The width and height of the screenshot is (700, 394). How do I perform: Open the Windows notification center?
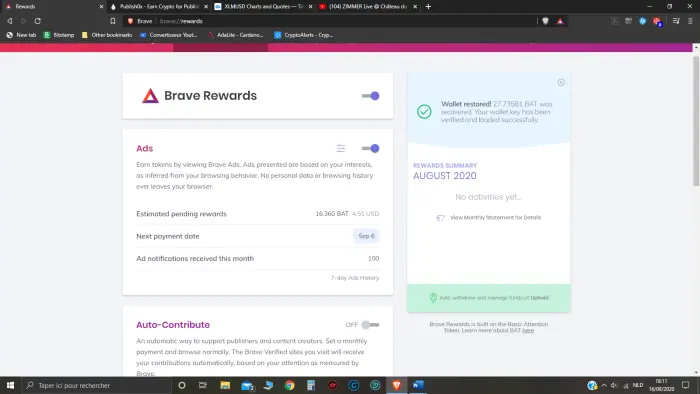pyautogui.click(x=686, y=385)
